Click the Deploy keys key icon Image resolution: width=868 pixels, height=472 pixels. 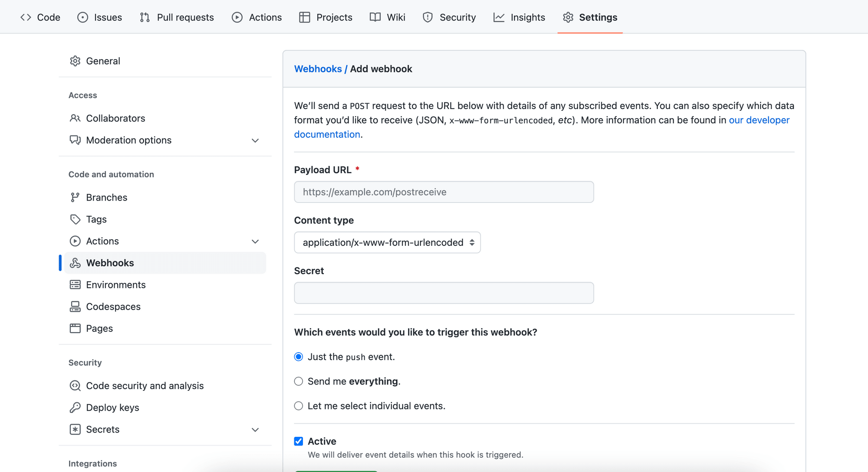(x=75, y=408)
